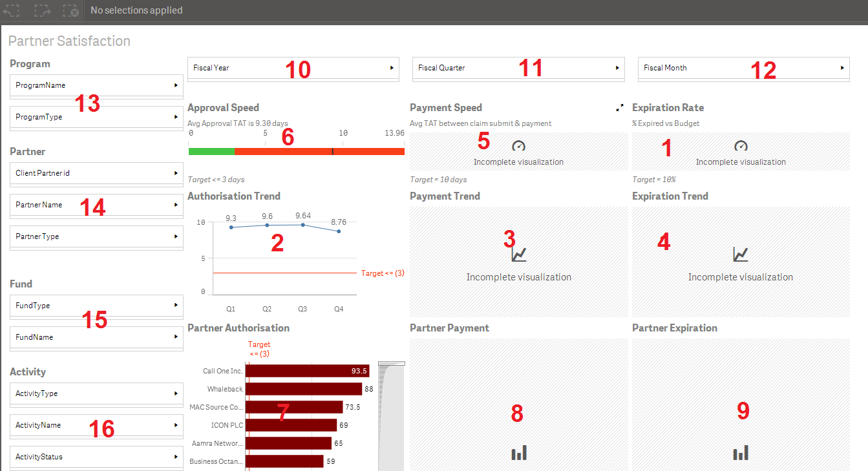The height and width of the screenshot is (471, 868).
Task: Click the Q3 axis label in Authorisation Trend
Action: click(x=302, y=309)
